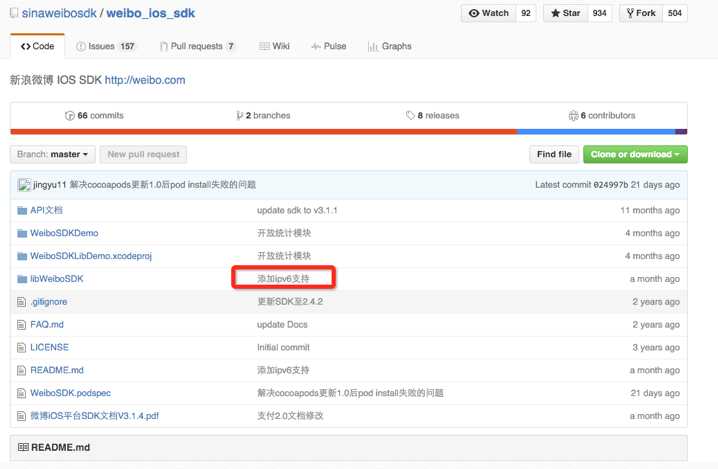Open the http://weibo.com link
The width and height of the screenshot is (718, 469).
click(x=145, y=80)
